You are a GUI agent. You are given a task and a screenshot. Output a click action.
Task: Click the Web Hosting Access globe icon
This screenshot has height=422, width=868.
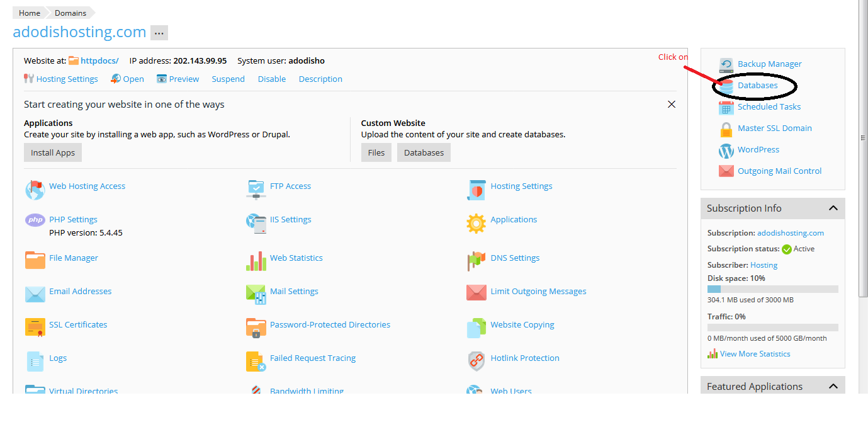point(35,189)
